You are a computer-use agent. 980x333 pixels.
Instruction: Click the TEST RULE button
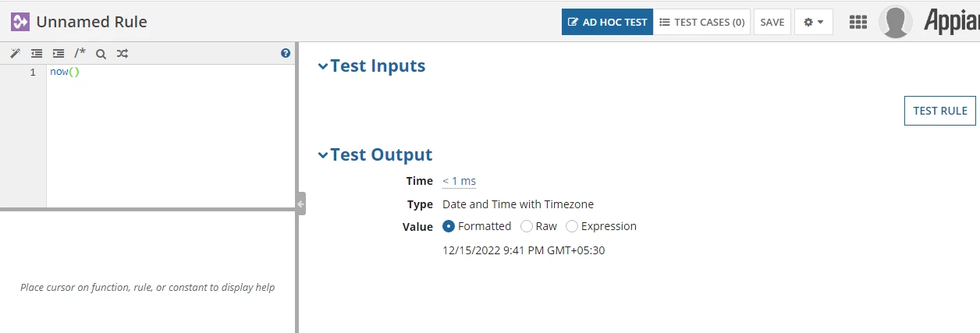click(940, 111)
